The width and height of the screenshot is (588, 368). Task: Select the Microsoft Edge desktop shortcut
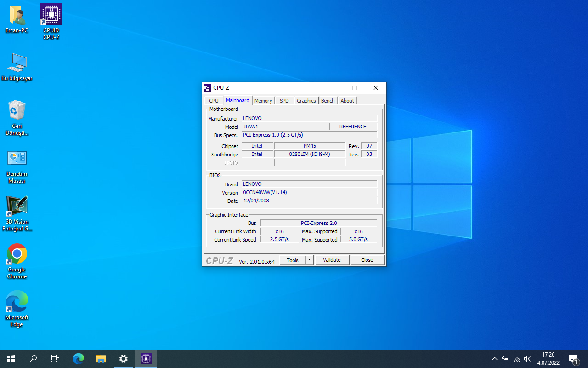click(17, 309)
